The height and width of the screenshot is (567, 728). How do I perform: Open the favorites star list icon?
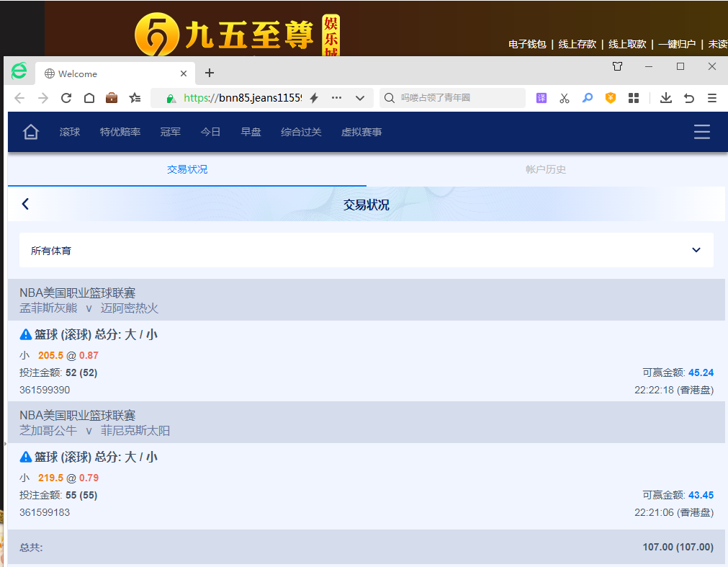pyautogui.click(x=135, y=98)
